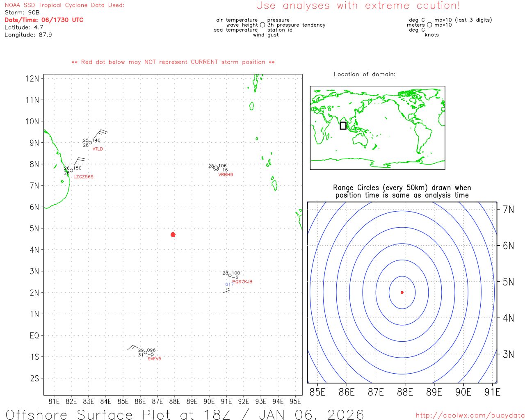The height and width of the screenshot is (420, 525).
Task: Click the innermost blue range circle
Action: (x=402, y=292)
